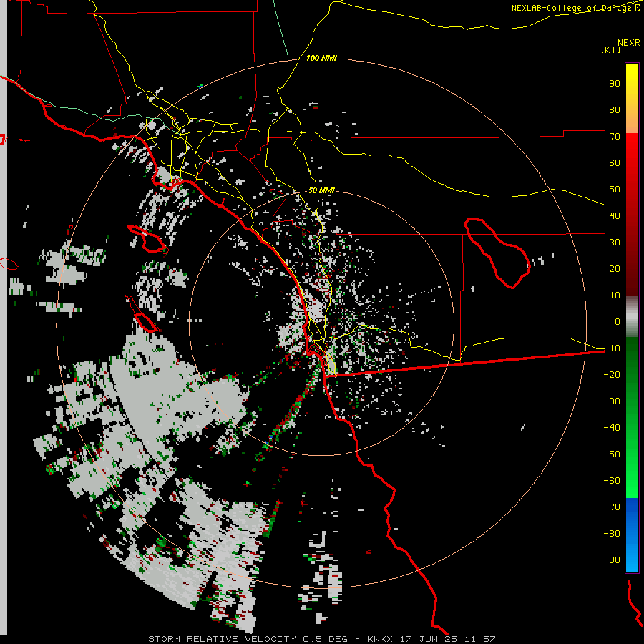Click the -50 value on velocity scale

coord(612,454)
